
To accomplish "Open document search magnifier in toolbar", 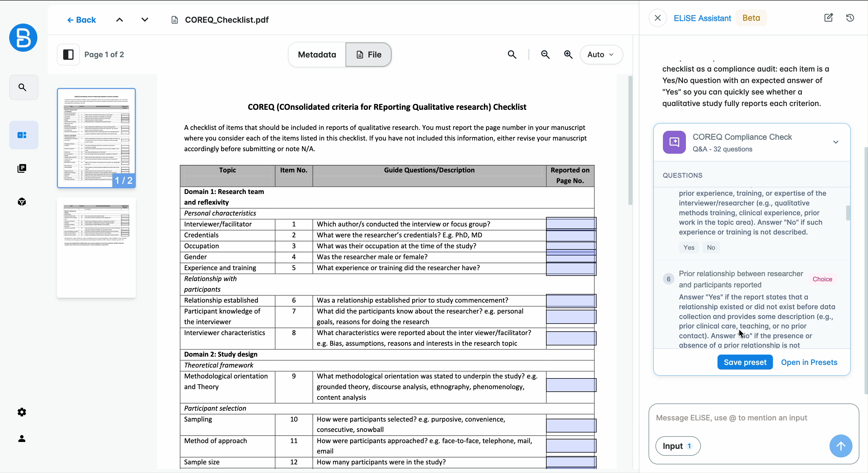I will pyautogui.click(x=512, y=55).
